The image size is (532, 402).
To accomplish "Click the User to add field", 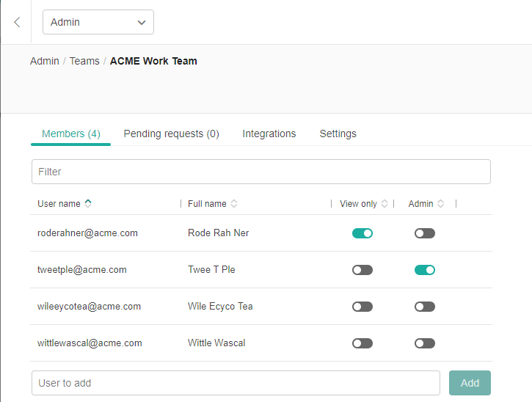I will 236,383.
